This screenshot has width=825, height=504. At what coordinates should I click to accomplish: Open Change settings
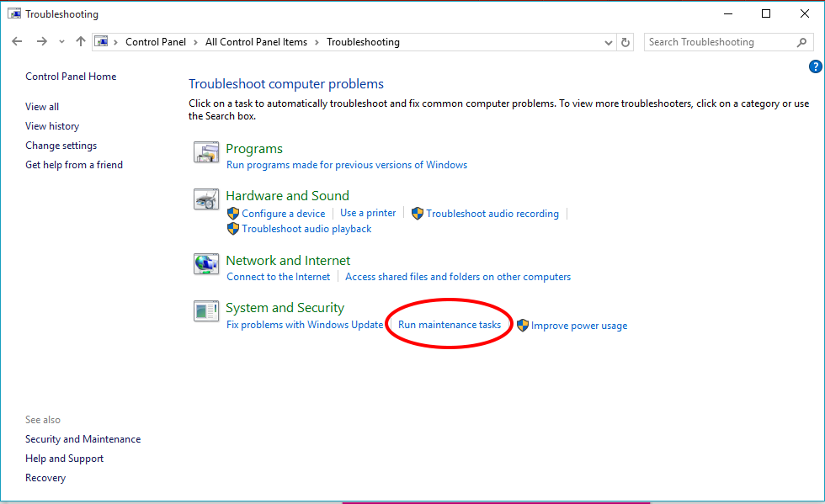pos(61,146)
